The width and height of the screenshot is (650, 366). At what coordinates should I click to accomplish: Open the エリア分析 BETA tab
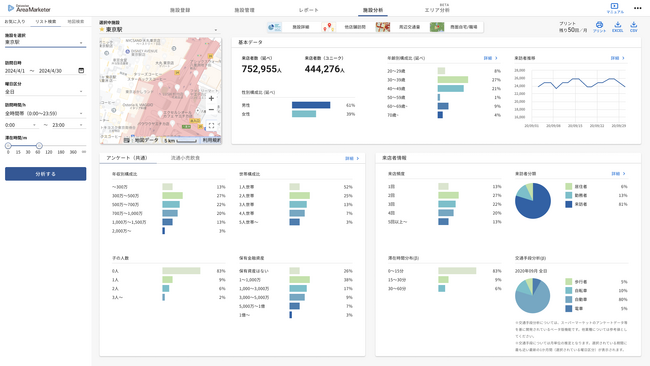pyautogui.click(x=437, y=9)
